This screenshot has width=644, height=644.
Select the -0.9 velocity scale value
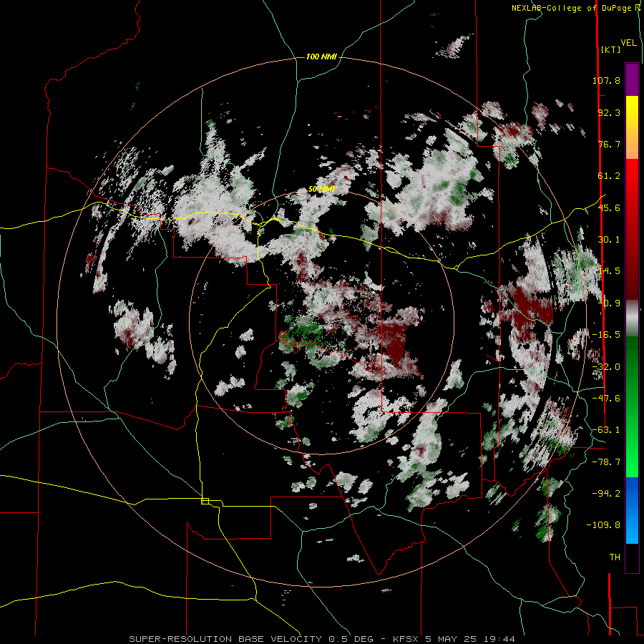pyautogui.click(x=609, y=303)
